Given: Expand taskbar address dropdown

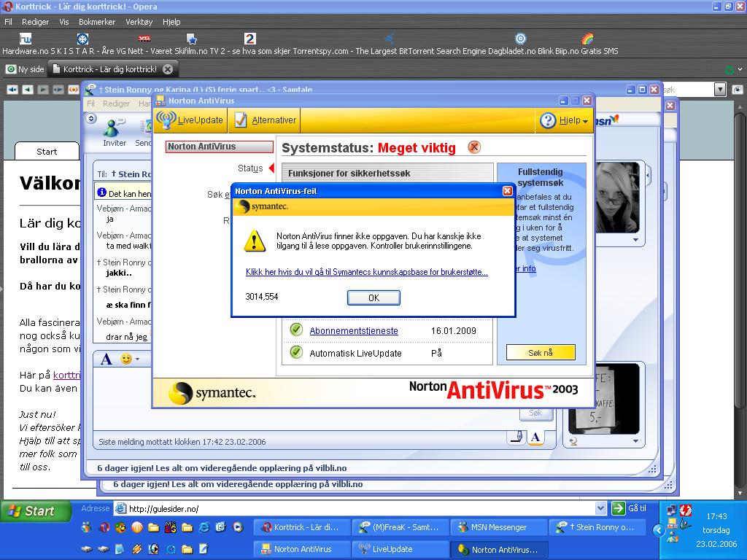Looking at the screenshot, I should point(601,508).
